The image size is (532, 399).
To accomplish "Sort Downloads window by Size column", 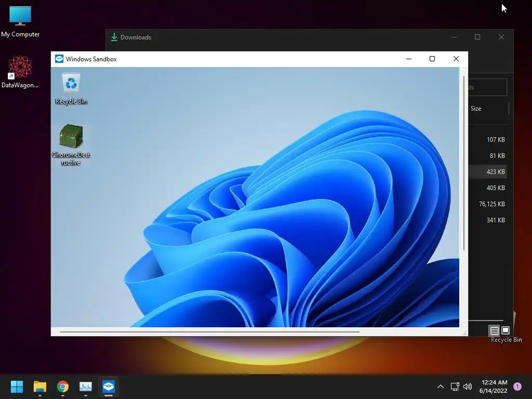I will [x=476, y=109].
